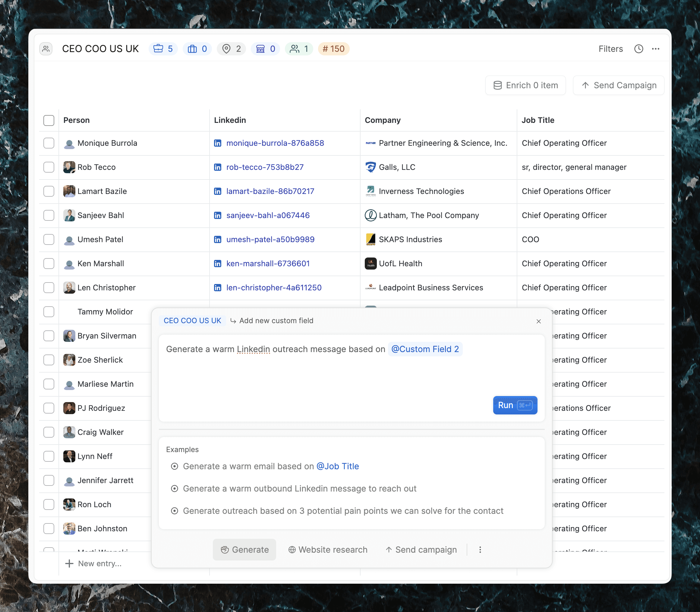Toggle the select-all checkbox in header
Viewport: 700px width, 612px height.
[49, 120]
